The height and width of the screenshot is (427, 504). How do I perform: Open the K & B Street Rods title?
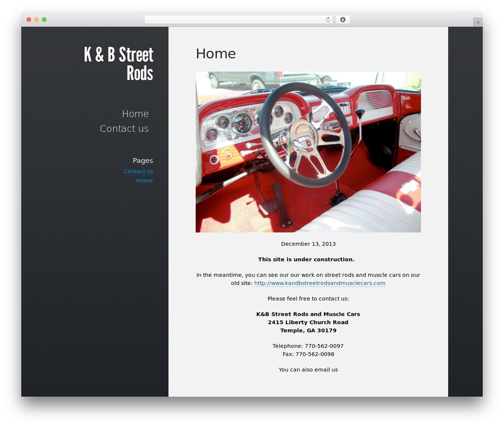coord(119,63)
